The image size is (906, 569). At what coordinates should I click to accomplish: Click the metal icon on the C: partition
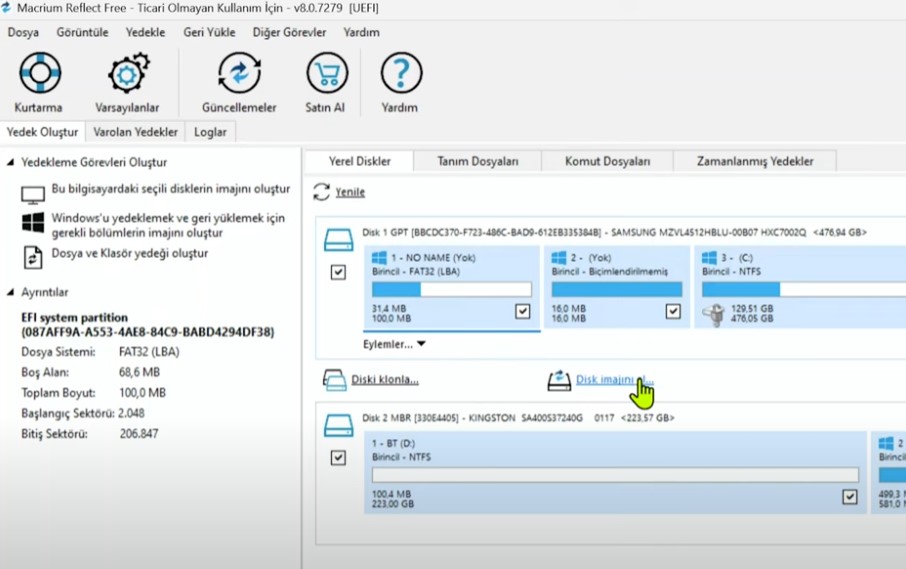coord(714,315)
